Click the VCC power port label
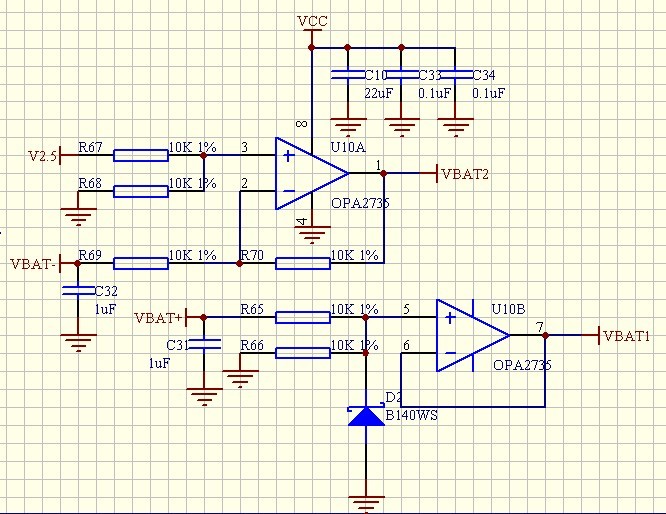 tap(312, 21)
